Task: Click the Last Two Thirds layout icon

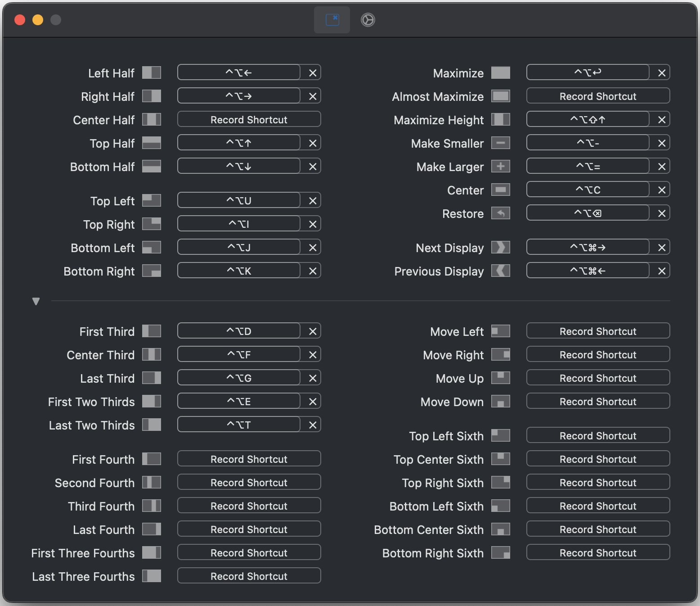Action: pyautogui.click(x=152, y=425)
